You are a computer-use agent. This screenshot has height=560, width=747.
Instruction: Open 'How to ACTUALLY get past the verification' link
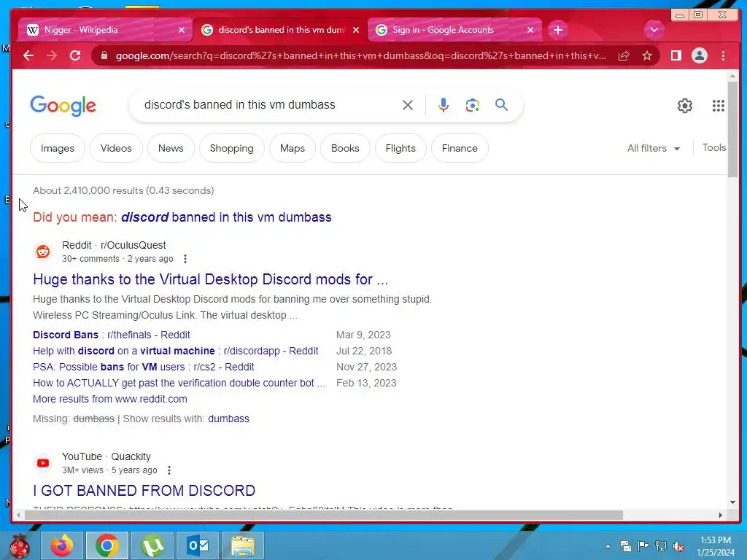179,383
